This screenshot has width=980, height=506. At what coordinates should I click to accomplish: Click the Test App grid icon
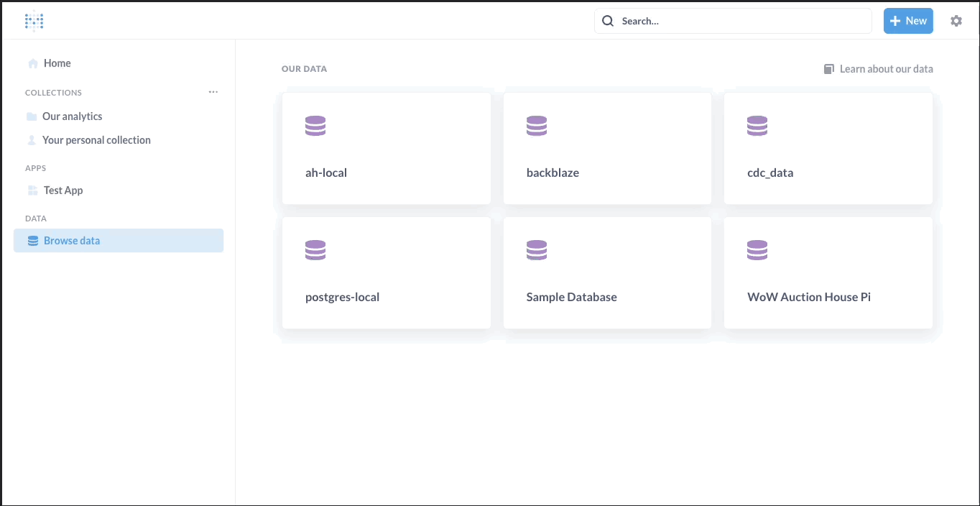tap(32, 190)
